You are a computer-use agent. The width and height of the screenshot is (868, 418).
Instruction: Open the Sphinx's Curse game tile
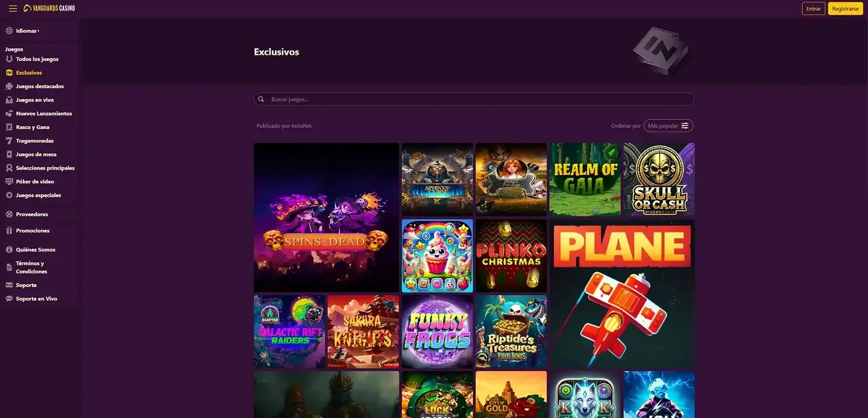[437, 179]
